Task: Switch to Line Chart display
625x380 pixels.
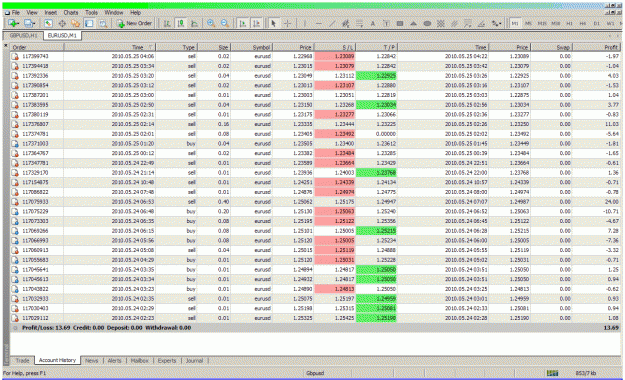Action: click(195, 24)
